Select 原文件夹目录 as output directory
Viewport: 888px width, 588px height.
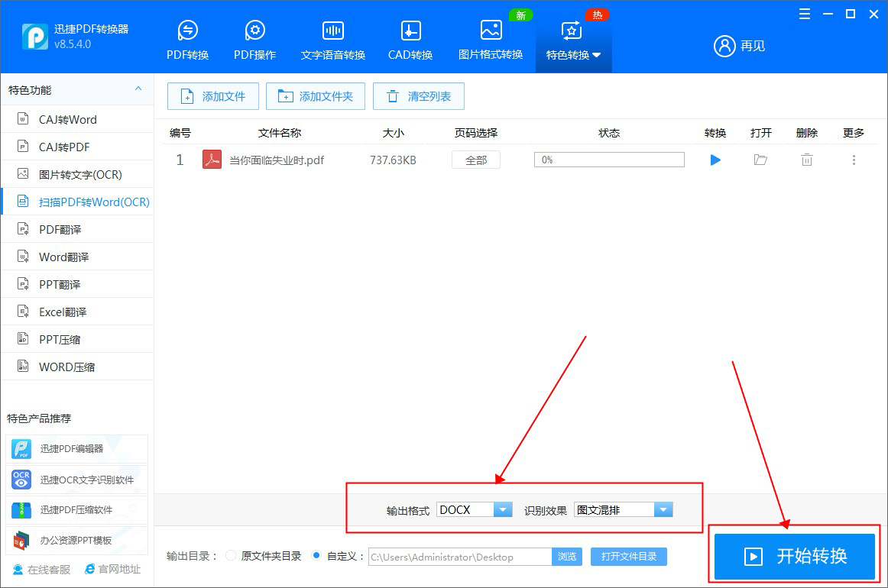231,557
